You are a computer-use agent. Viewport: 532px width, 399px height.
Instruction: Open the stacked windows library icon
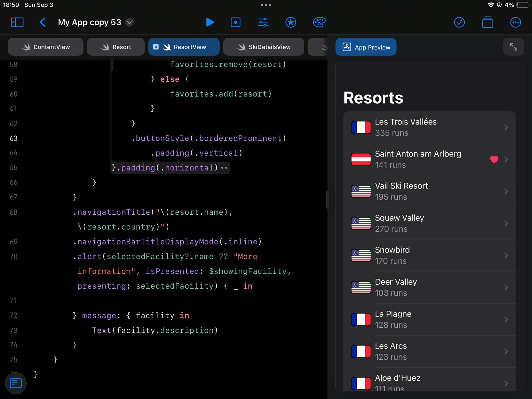(488, 22)
